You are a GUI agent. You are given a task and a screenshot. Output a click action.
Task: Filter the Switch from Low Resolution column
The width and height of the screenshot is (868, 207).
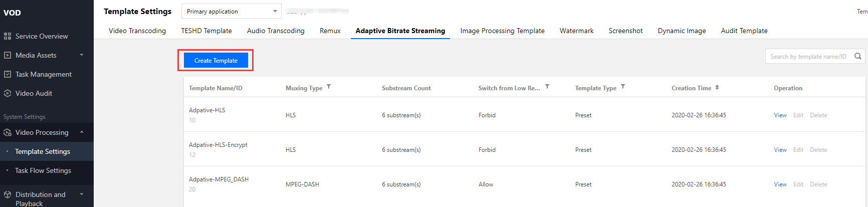point(547,87)
